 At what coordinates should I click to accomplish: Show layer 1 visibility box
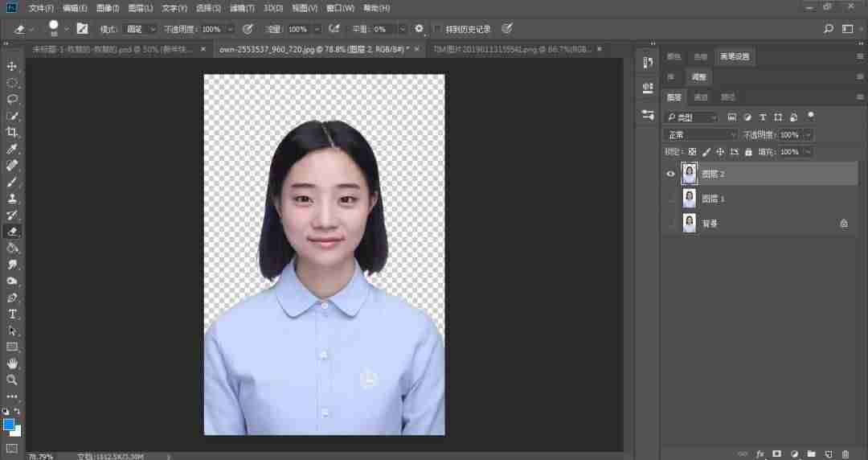[x=671, y=199]
